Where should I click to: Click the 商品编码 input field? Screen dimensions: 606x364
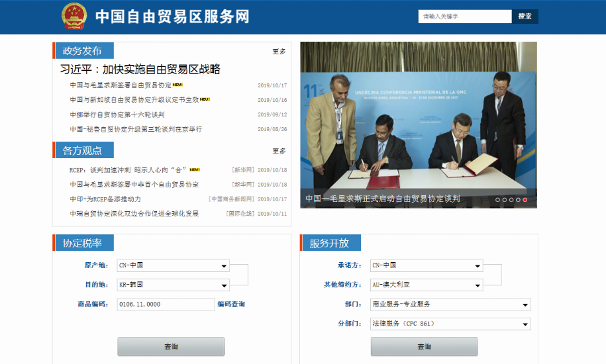(166, 304)
